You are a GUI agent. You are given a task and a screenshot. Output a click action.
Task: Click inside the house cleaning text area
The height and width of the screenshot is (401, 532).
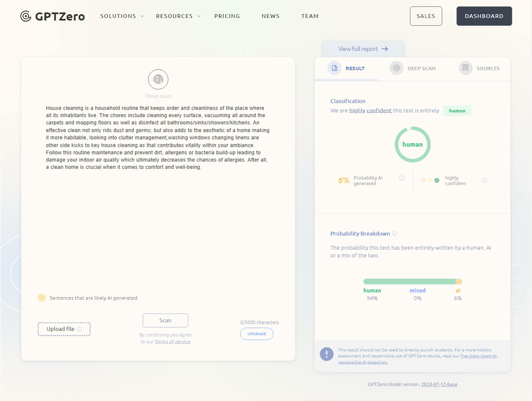click(158, 137)
